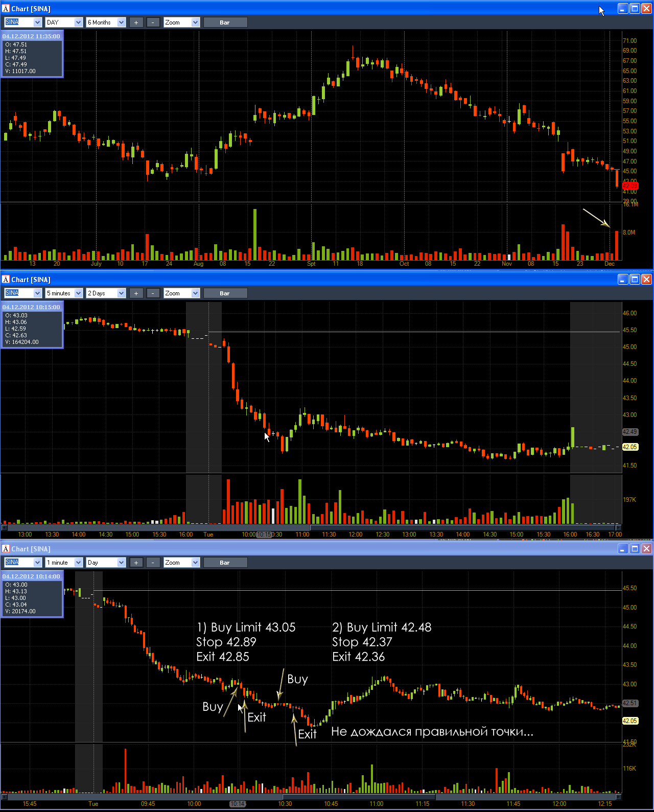Click the 'V: 164204.00' volume value in 5-minute info box

coord(22,342)
